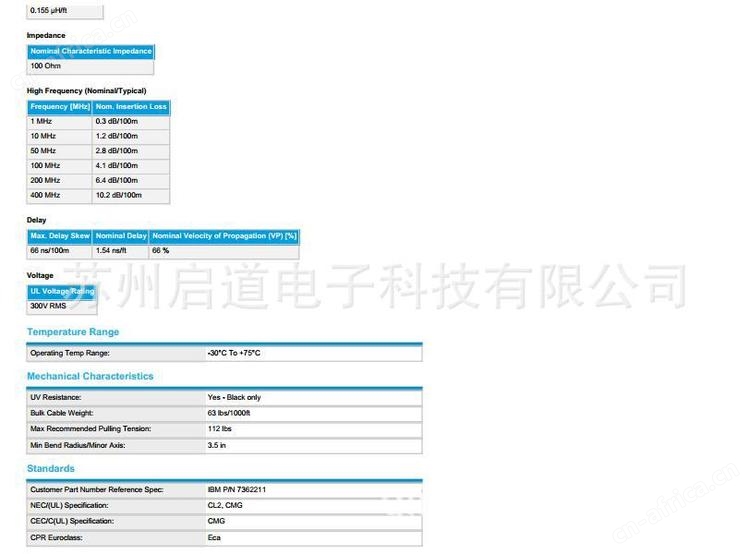The height and width of the screenshot is (554, 750).
Task: Click 'Customer Part Number Reference Spec:' label
Action: pyautogui.click(x=97, y=490)
